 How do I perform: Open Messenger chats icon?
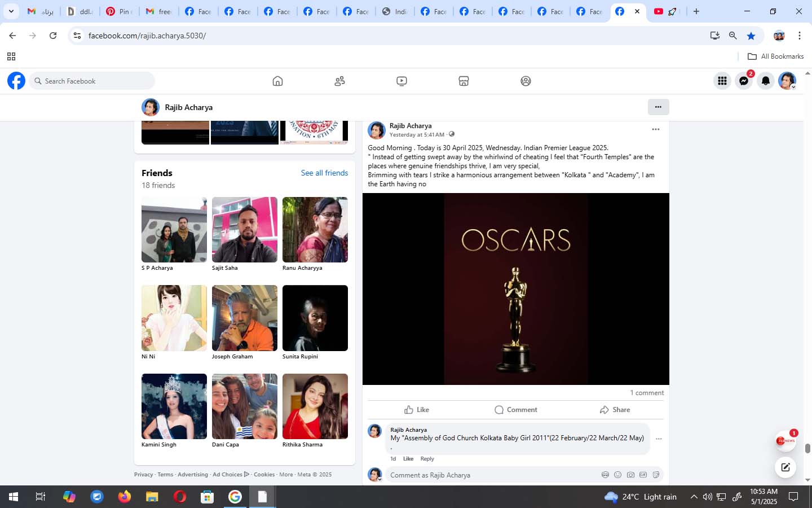tap(744, 81)
